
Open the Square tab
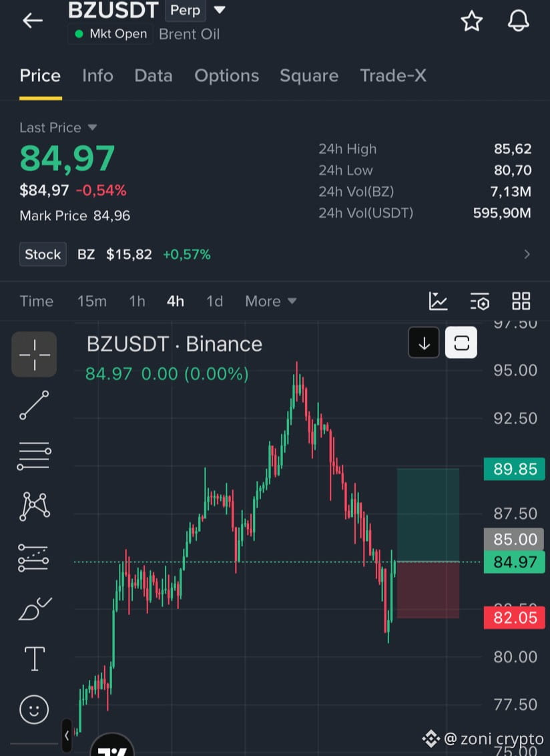point(309,75)
